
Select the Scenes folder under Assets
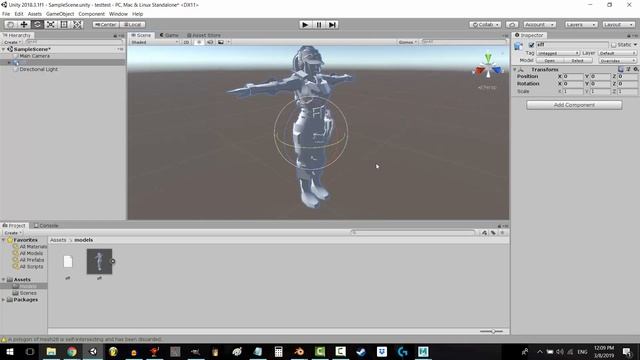28,293
